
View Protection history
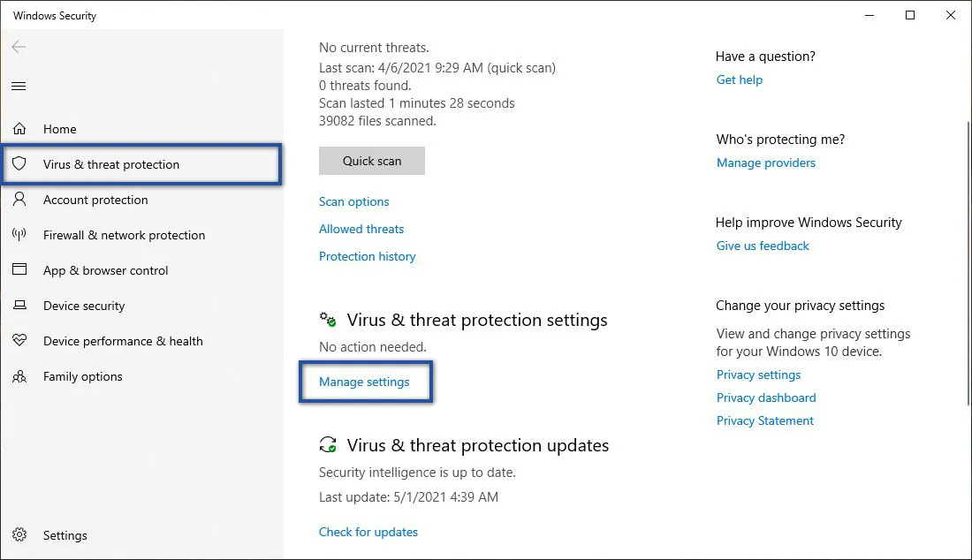[x=367, y=256]
